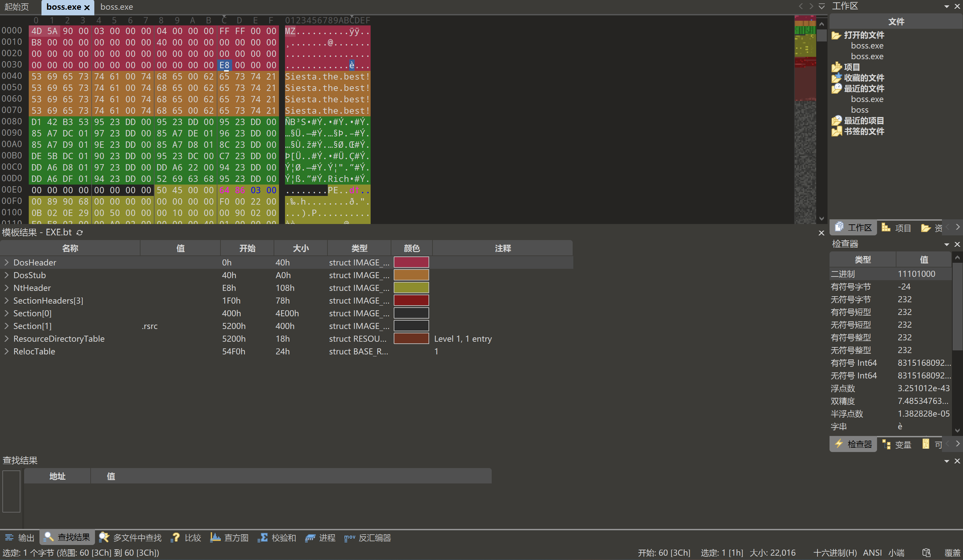Viewport: 963px width, 560px height.
Task: Select selected byte E8 at offset 003C
Action: 224,65
